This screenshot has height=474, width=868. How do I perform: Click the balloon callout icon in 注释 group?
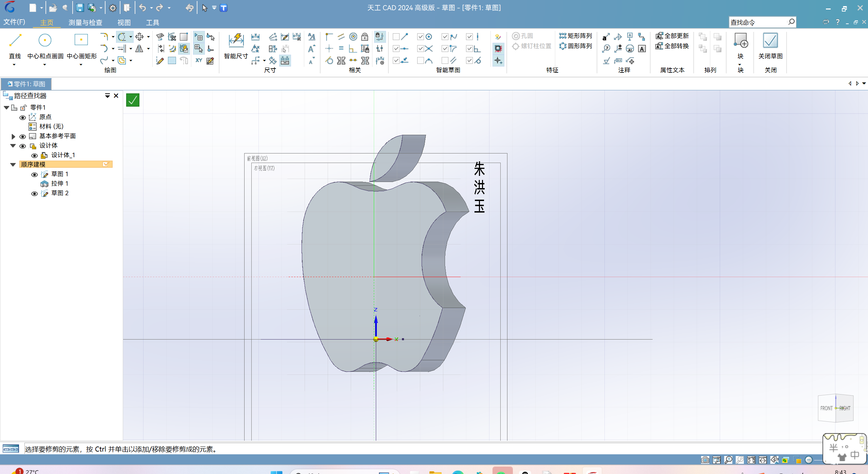pos(606,49)
